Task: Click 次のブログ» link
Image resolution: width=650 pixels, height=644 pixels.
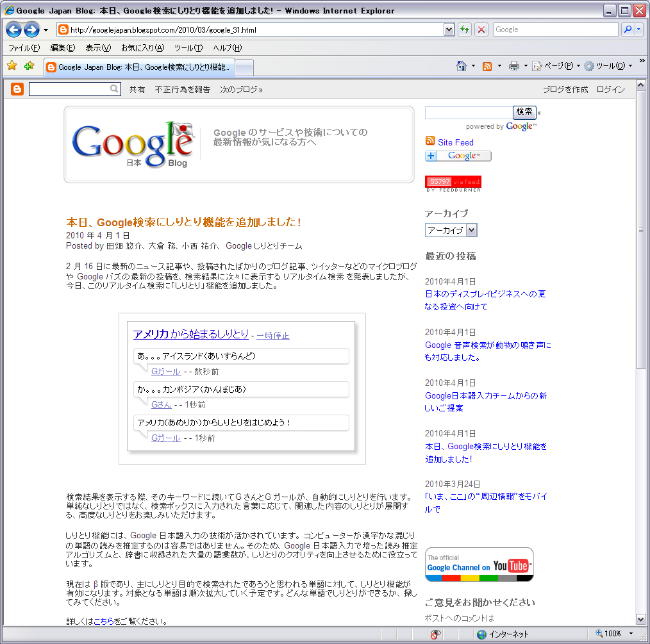Action: pos(241,90)
